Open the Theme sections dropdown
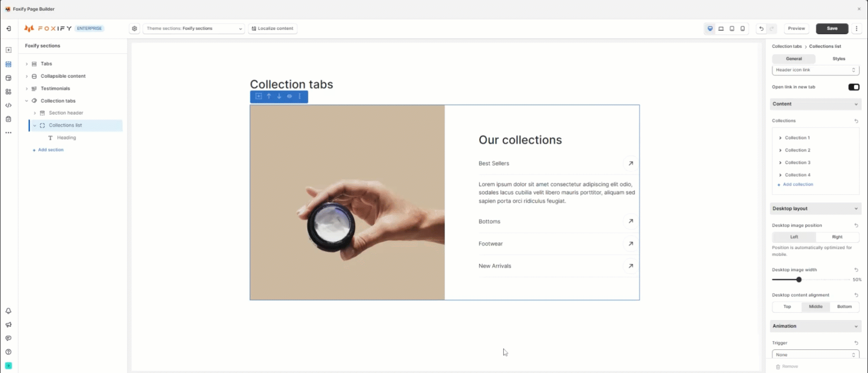This screenshot has height=373, width=868. point(194,29)
